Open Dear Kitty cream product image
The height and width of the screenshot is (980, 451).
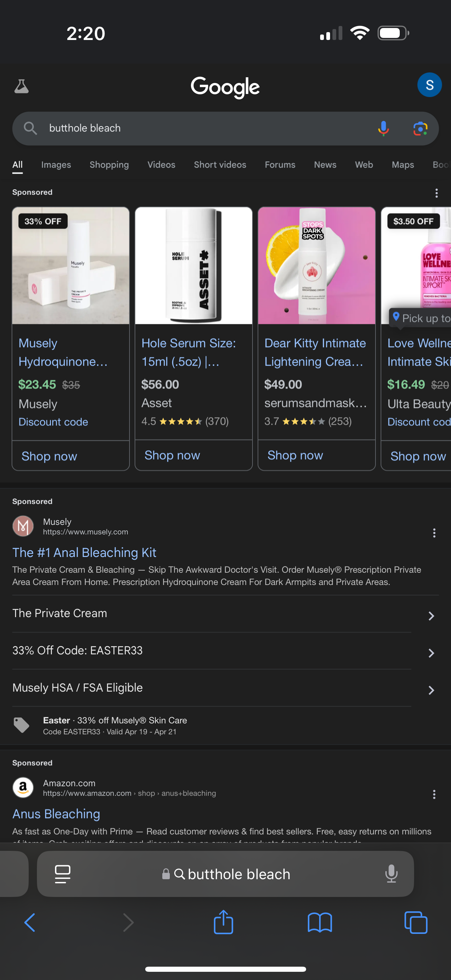pos(316,266)
